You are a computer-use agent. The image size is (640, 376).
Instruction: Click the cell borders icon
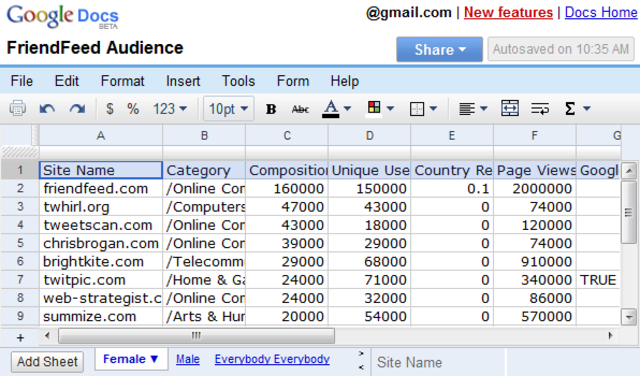(417, 109)
